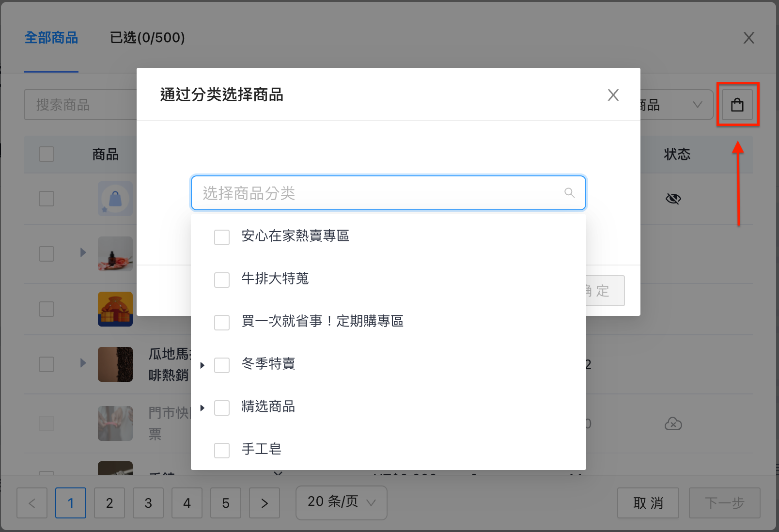Go to previous page with left arrow
779x532 pixels.
coord(32,503)
